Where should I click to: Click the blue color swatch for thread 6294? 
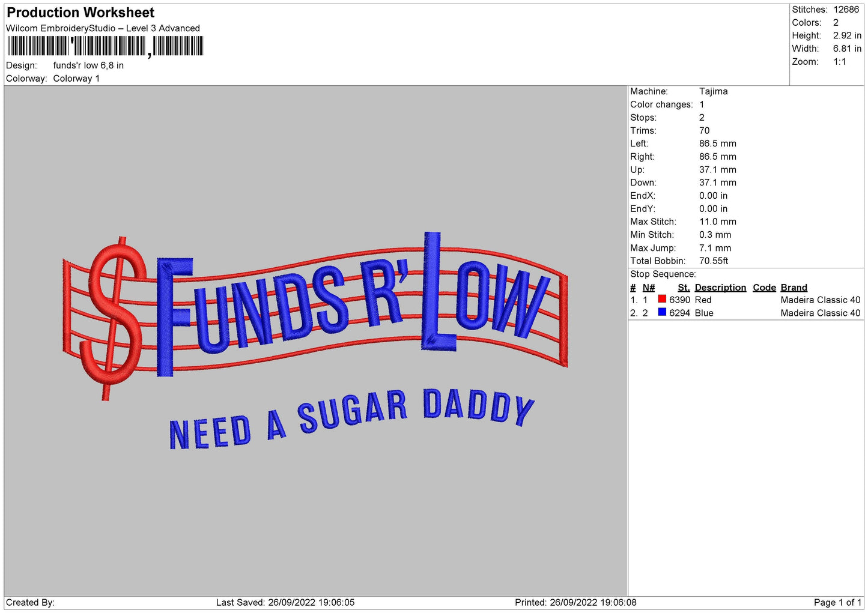662,312
